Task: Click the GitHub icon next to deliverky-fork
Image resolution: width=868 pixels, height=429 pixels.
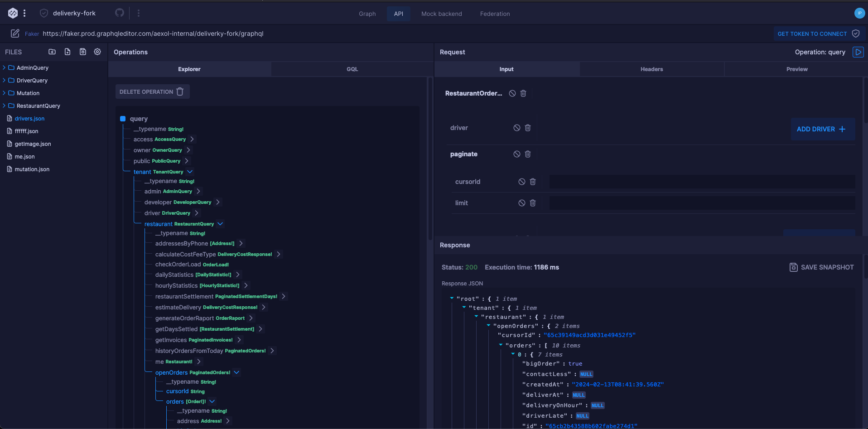Action: (x=120, y=13)
